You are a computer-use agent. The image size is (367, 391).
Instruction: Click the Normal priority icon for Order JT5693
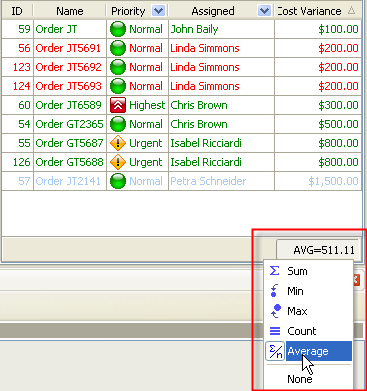pyautogui.click(x=118, y=86)
